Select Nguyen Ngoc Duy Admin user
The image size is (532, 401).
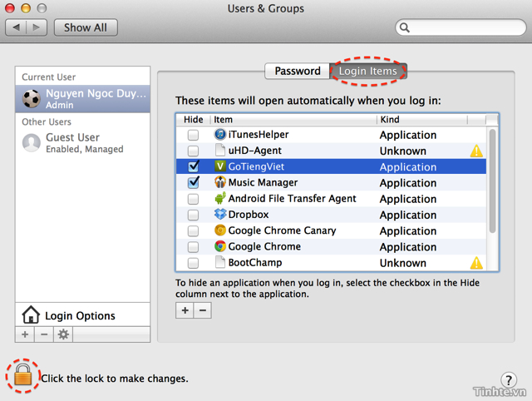pos(82,99)
